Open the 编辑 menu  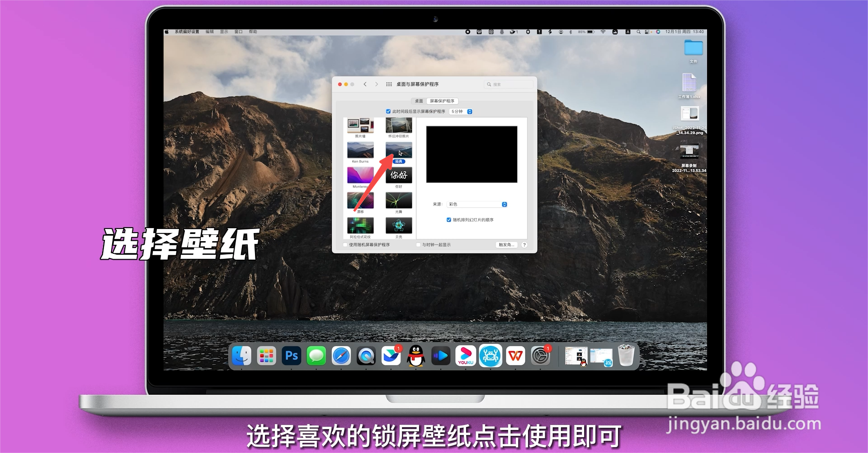click(x=209, y=32)
